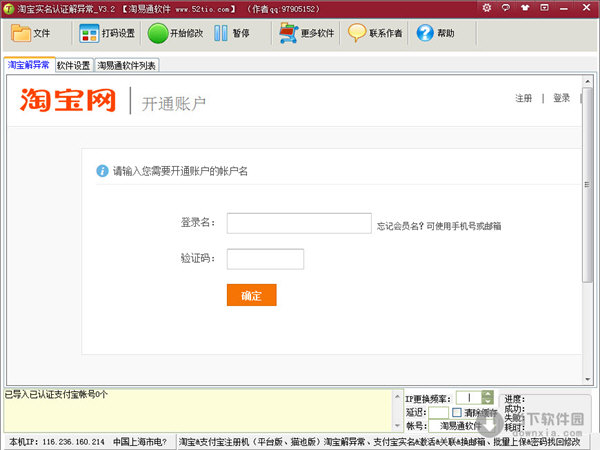Minimize the window
This screenshot has height=450, width=600.
click(564, 8)
